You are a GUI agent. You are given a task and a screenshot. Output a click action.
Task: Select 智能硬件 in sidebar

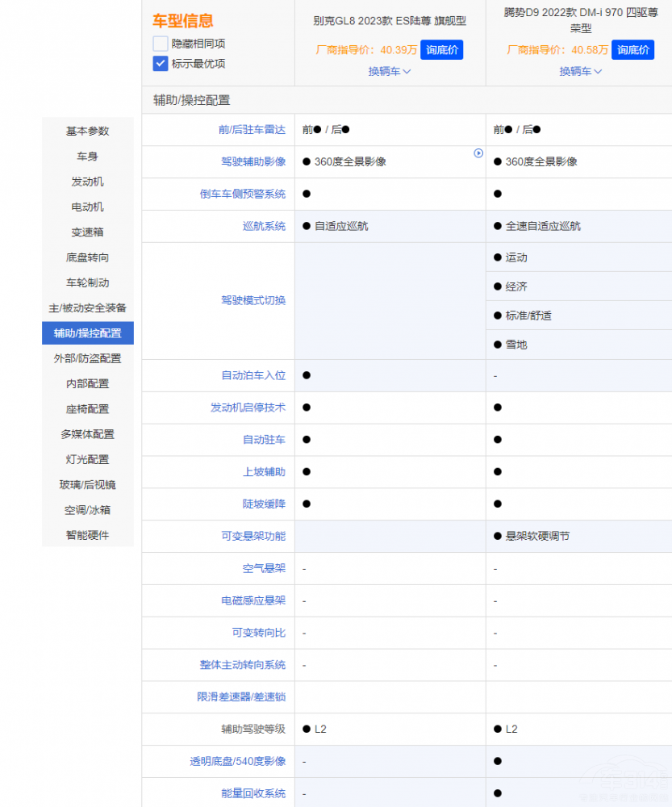(87, 535)
